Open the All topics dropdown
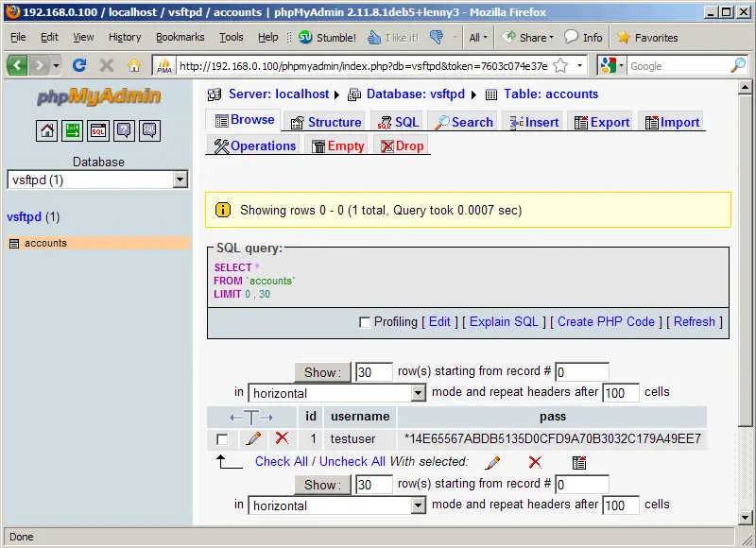This screenshot has width=756, height=548. click(478, 37)
